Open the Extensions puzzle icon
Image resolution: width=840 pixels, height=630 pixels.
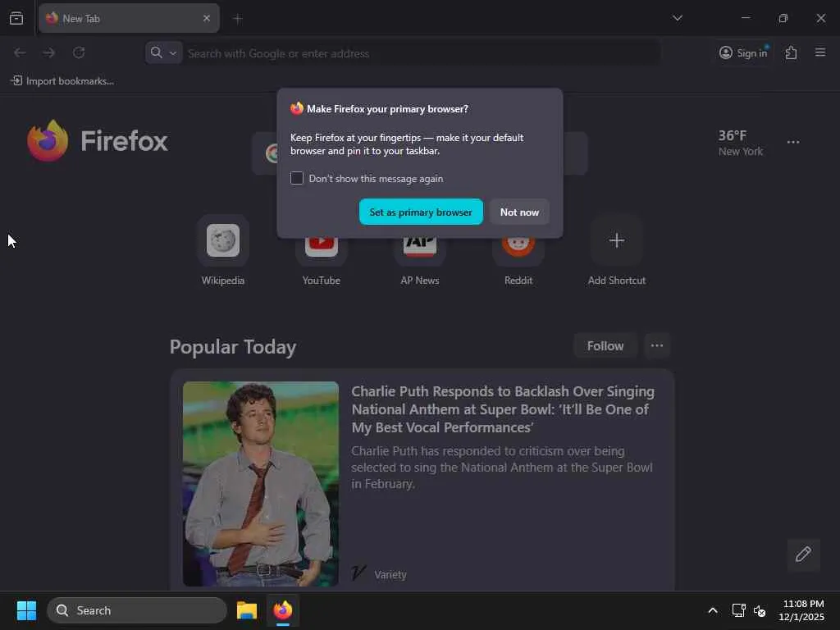pyautogui.click(x=791, y=52)
